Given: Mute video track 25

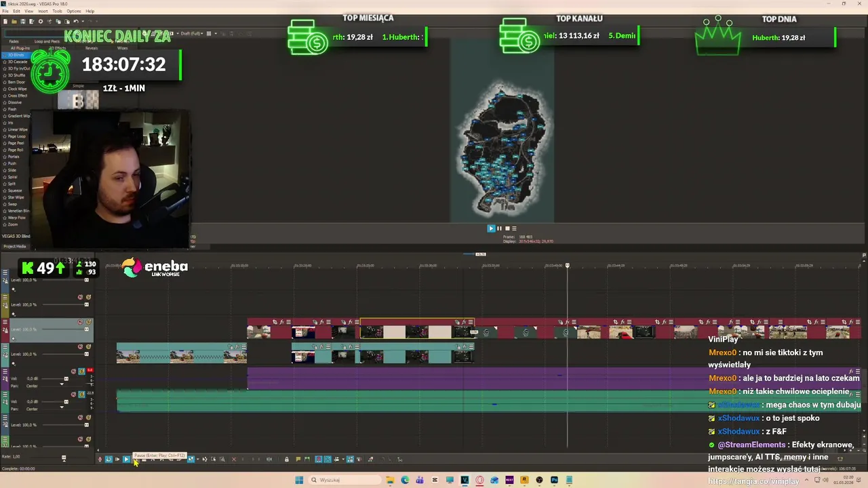Looking at the screenshot, I should coord(80,297).
